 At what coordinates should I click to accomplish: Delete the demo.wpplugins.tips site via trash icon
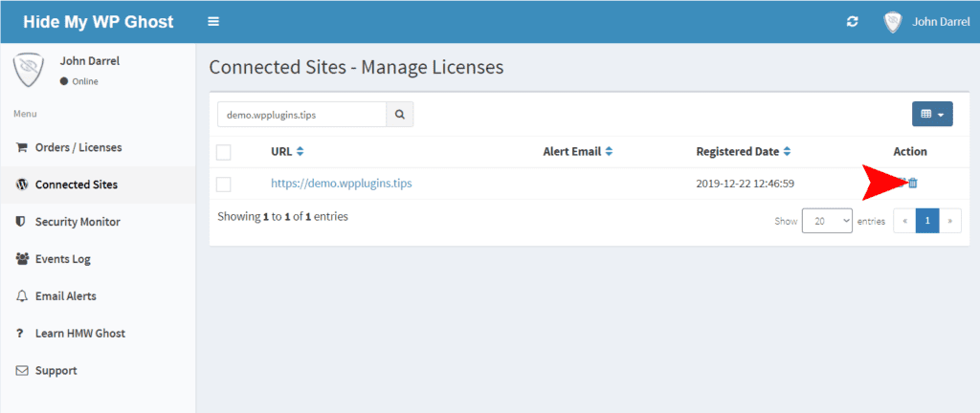[912, 184]
